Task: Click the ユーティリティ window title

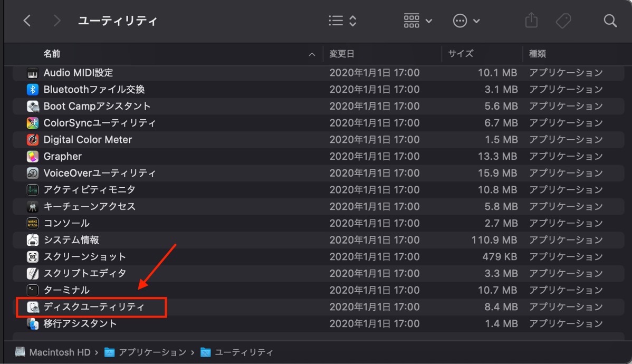Action: 117,21
